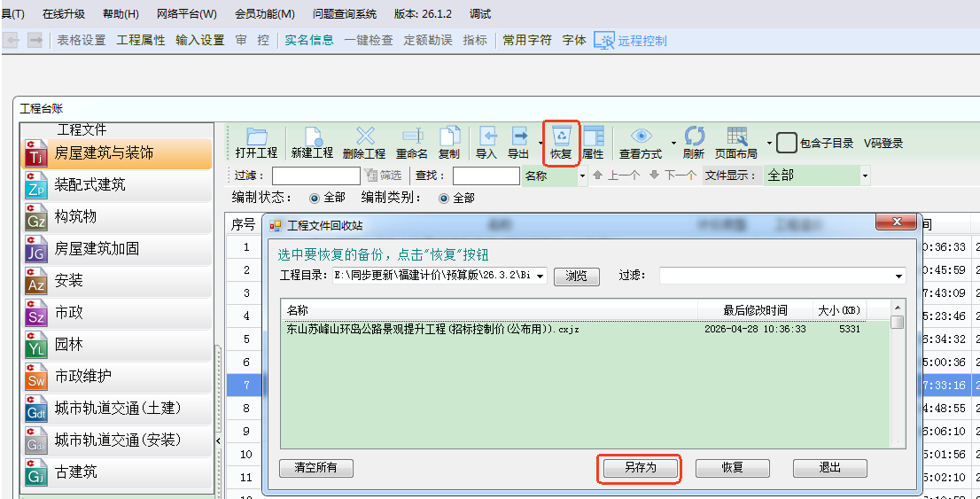The height and width of the screenshot is (499, 980).
Task: Click the 另存为 button
Action: coord(640,467)
